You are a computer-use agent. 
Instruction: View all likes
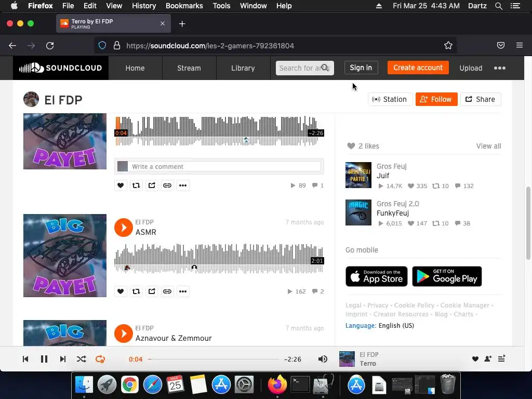(x=488, y=146)
